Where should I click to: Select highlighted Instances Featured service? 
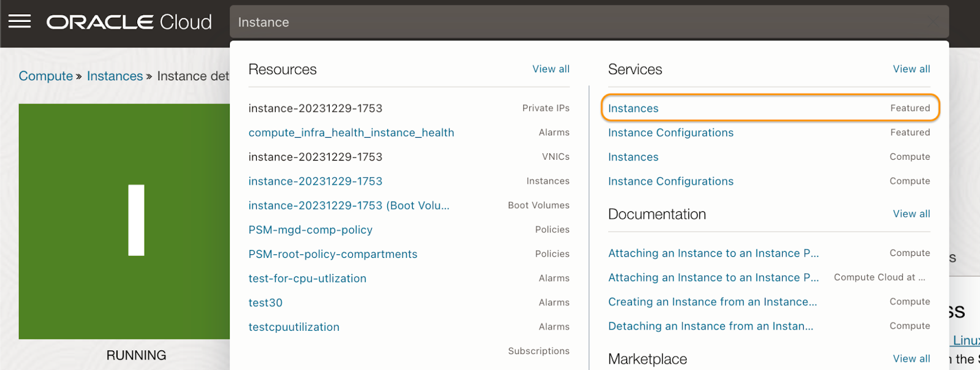coord(770,108)
